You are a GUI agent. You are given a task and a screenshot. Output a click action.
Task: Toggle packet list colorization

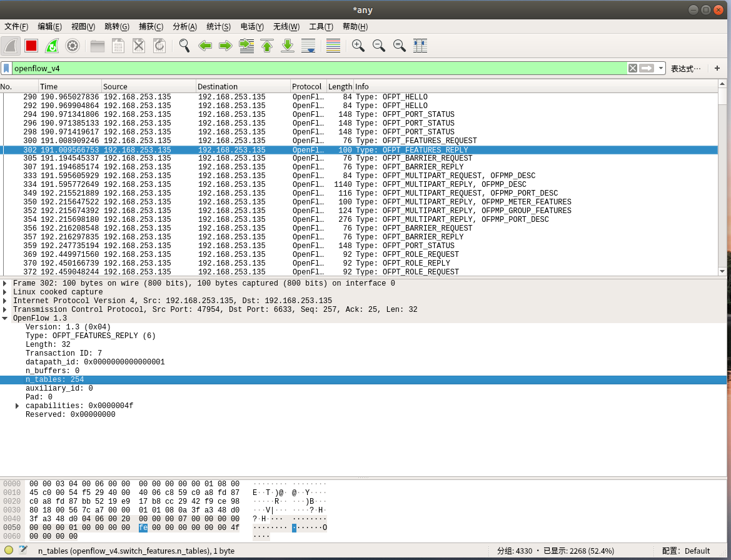(x=333, y=46)
